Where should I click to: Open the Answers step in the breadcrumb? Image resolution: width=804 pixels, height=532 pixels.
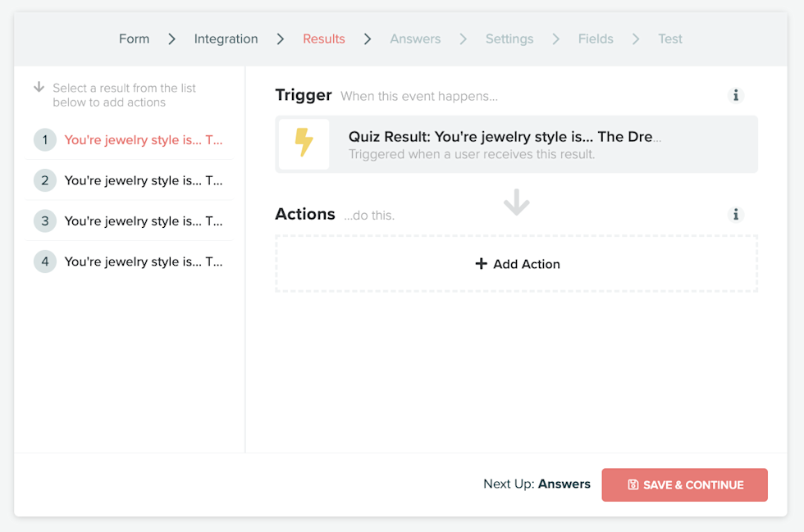[x=415, y=39]
